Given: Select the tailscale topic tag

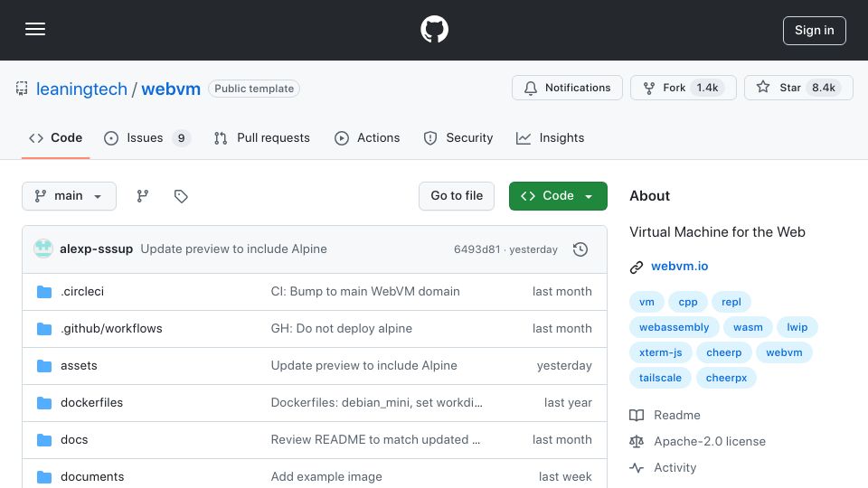Looking at the screenshot, I should click(x=660, y=379).
